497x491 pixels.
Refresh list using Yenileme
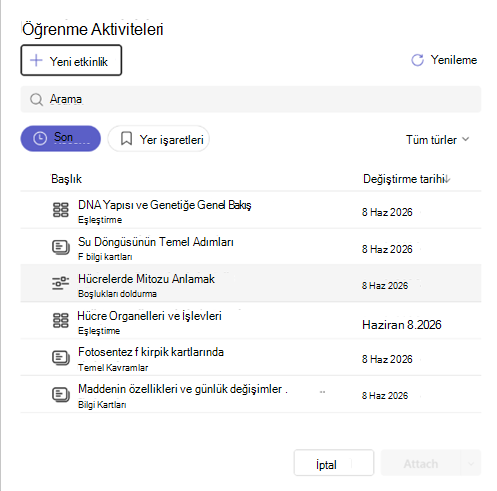[444, 60]
